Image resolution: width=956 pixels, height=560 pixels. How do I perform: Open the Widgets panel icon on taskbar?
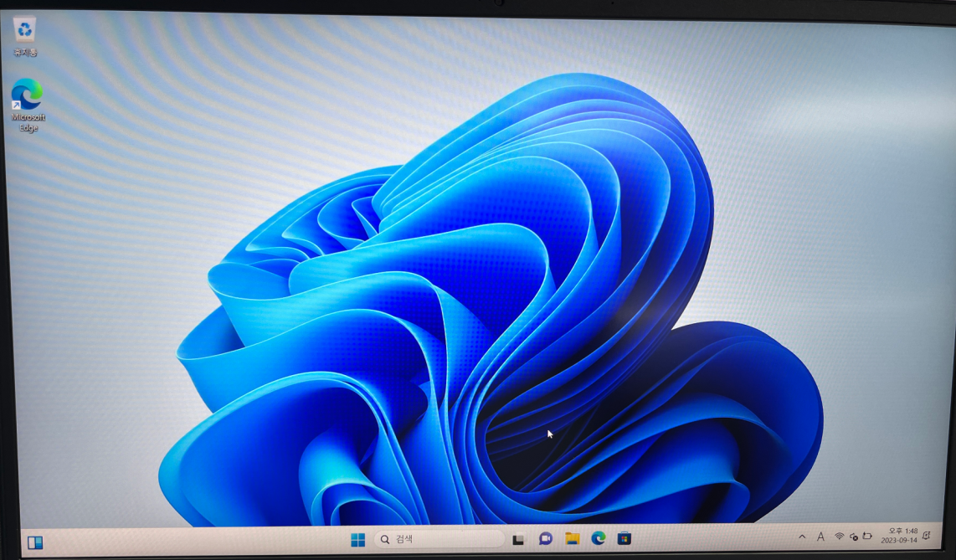(x=35, y=542)
